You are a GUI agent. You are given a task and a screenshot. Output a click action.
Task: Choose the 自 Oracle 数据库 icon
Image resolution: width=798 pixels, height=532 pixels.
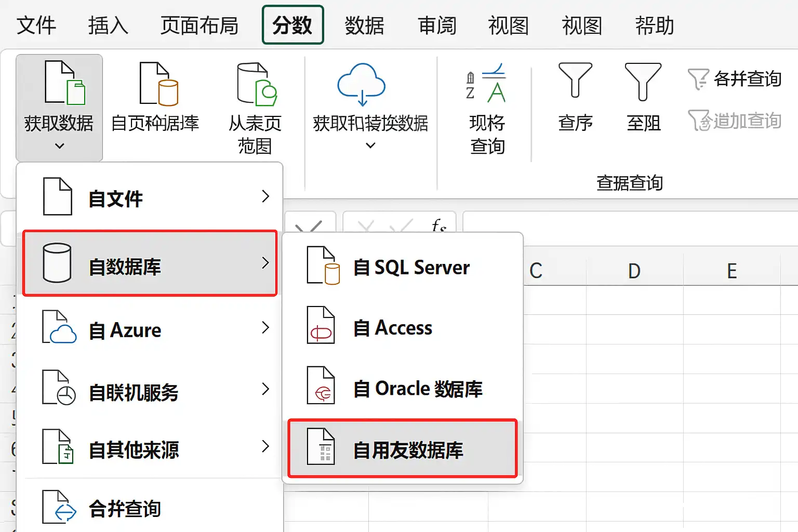coord(321,385)
